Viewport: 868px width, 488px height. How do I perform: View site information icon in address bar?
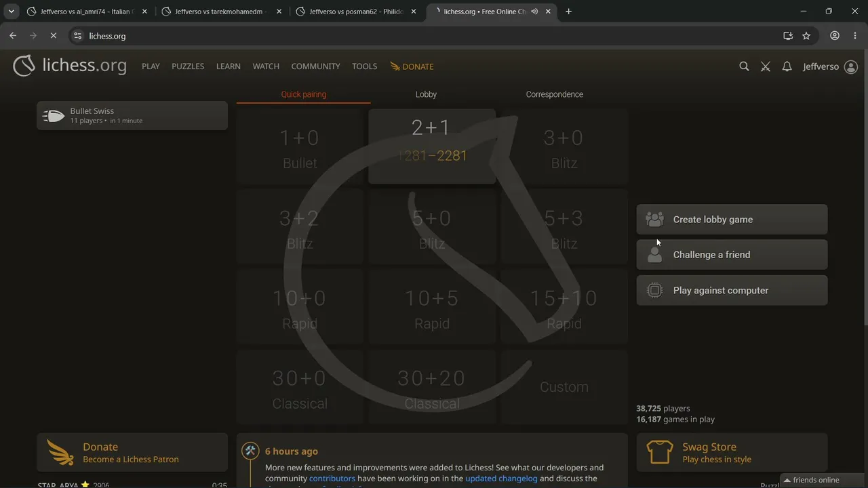click(77, 36)
